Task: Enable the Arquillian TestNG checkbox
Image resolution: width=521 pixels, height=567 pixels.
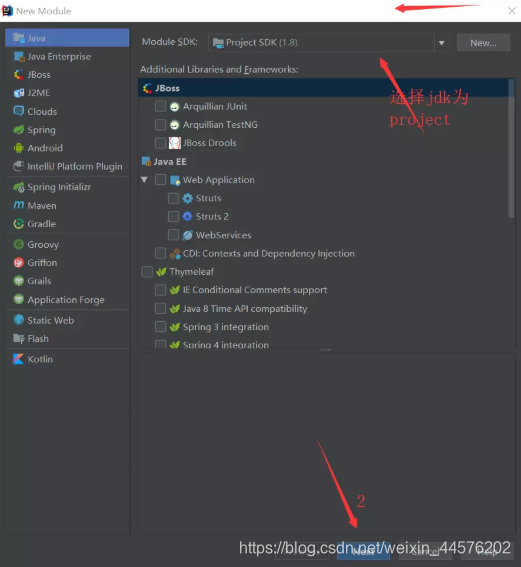Action: pos(161,125)
